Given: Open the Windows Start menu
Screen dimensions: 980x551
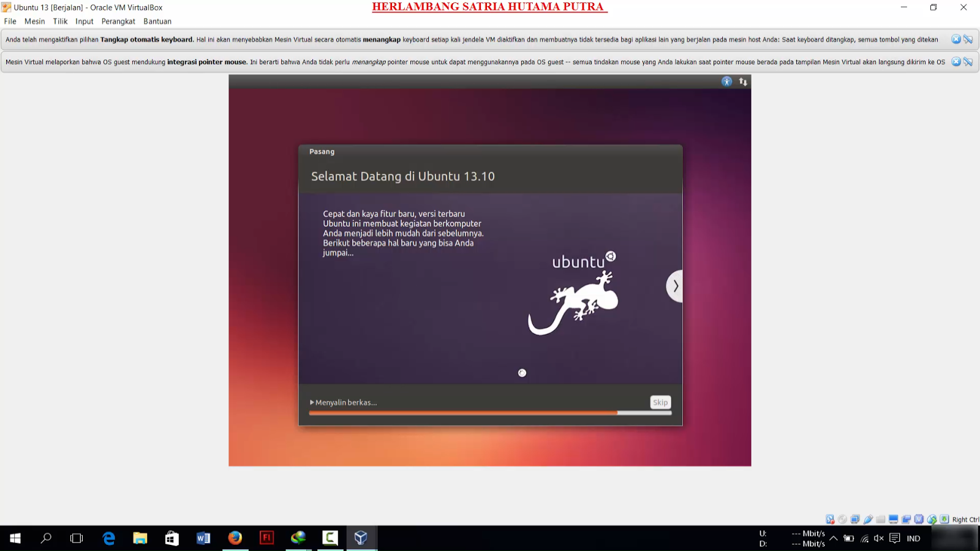Looking at the screenshot, I should pos(15,538).
